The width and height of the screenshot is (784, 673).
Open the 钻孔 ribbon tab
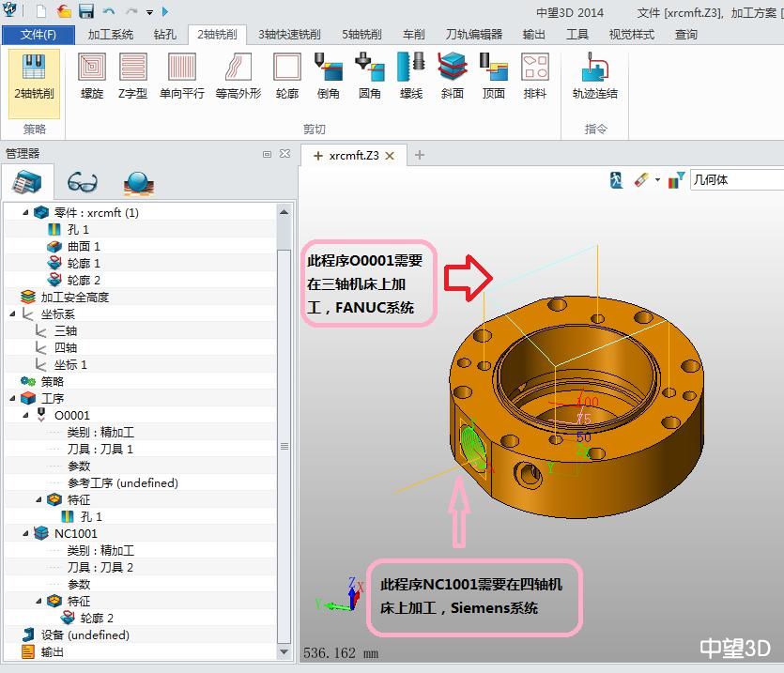click(x=164, y=35)
